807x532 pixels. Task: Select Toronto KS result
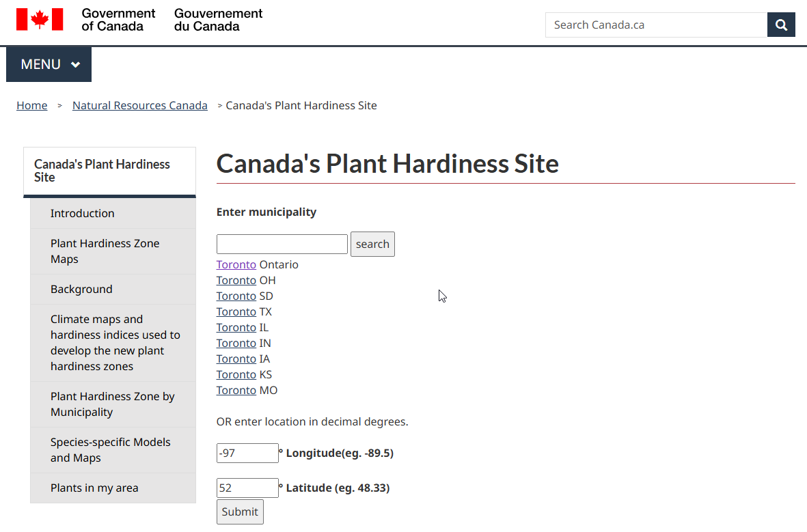236,374
